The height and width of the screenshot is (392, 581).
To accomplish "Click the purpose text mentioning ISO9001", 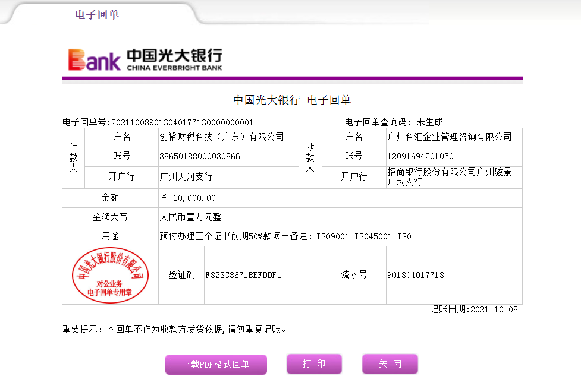I will (285, 236).
